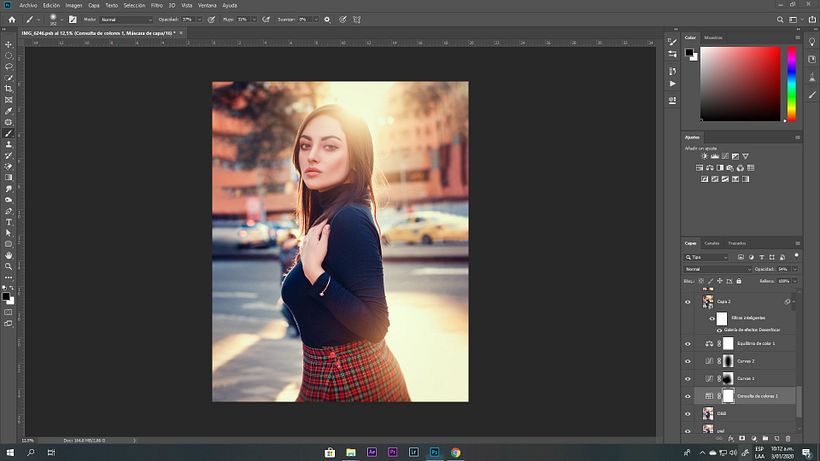Screen dimensions: 820x461
Task: Open the Flujo dropdown in options bar
Action: tap(254, 19)
